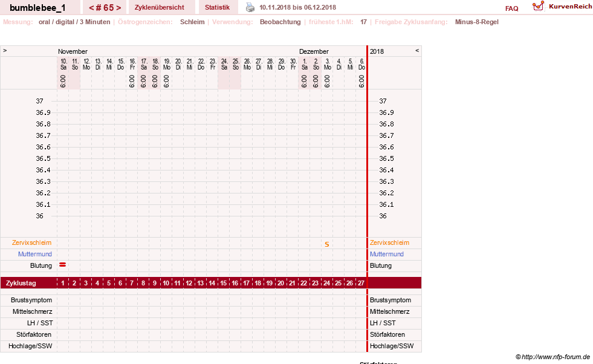Go to previous cycle arrow '<' beside #65

[x=91, y=8]
